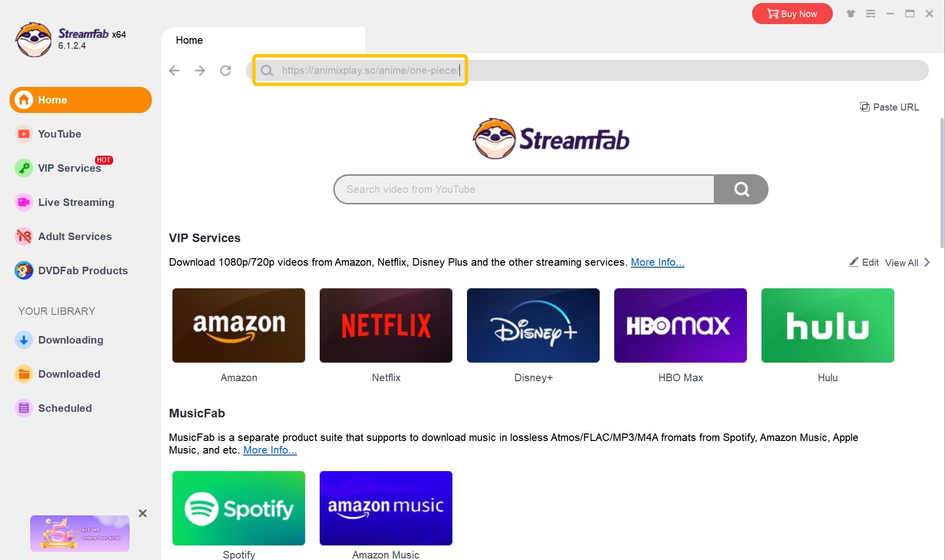Click the MusicFab section heading
The width and height of the screenshot is (945, 560).
[197, 413]
